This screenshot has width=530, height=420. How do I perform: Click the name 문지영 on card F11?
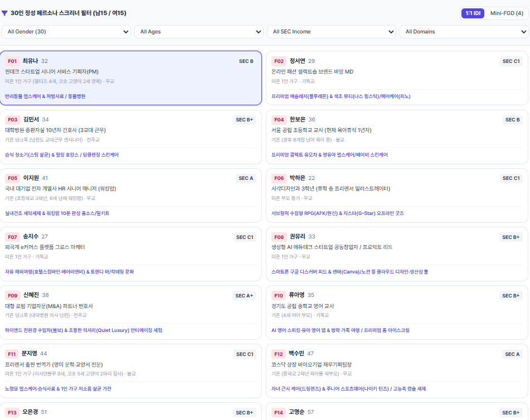(30, 353)
